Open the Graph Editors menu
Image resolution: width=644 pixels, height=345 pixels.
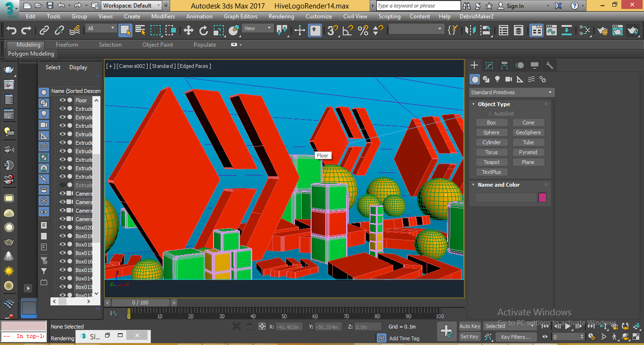[x=240, y=16]
